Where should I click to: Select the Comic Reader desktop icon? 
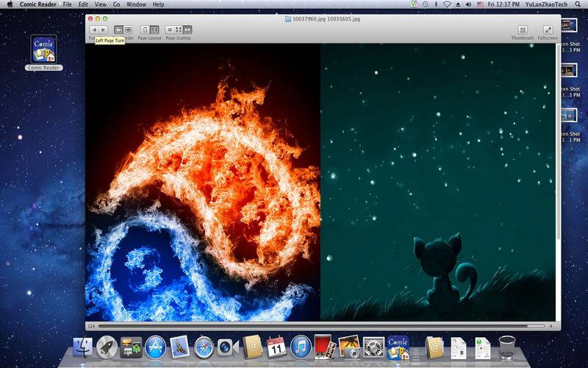pos(44,53)
